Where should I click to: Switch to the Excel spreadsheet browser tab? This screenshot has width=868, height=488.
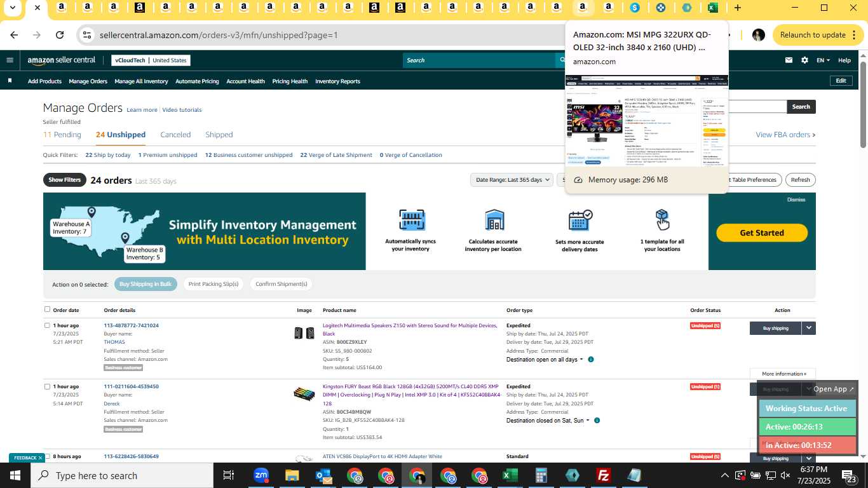[713, 8]
